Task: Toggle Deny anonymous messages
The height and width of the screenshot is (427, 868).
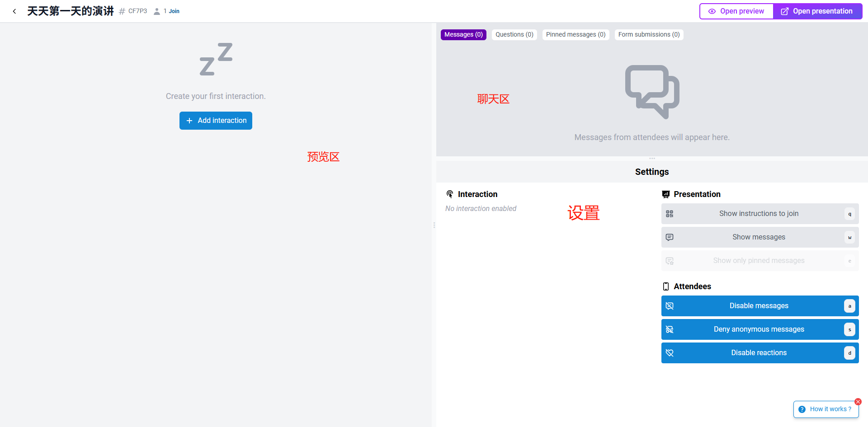Action: pyautogui.click(x=760, y=329)
